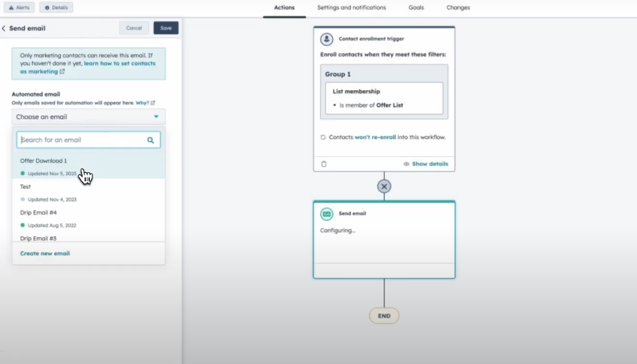This screenshot has height=364, width=637.
Task: Switch to the Actions tab
Action: 284,8
